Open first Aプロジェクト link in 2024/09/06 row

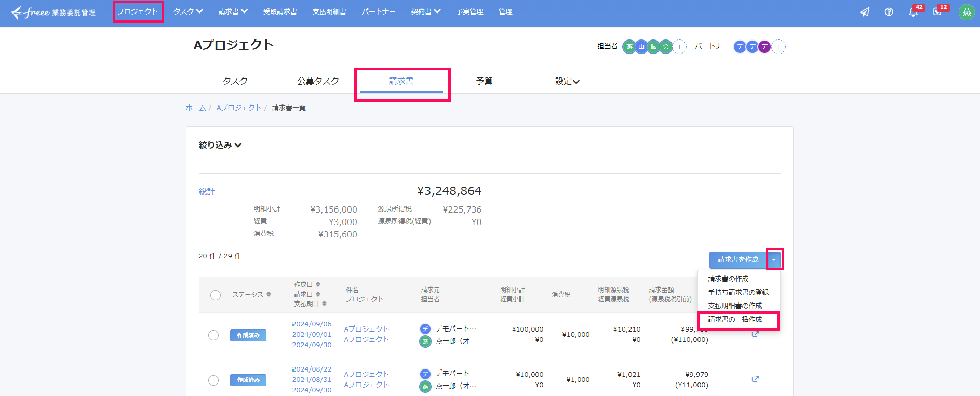click(366, 329)
